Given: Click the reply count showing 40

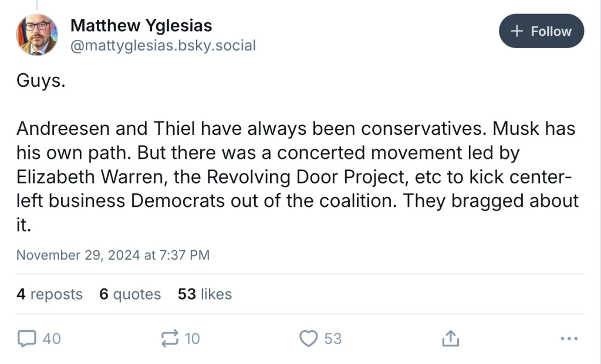Looking at the screenshot, I should click(52, 338).
